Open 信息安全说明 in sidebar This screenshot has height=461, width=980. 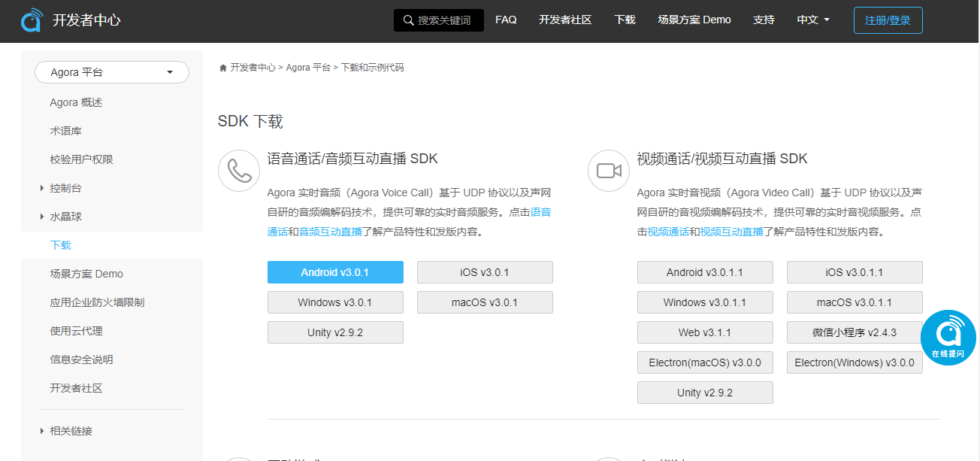tap(81, 359)
